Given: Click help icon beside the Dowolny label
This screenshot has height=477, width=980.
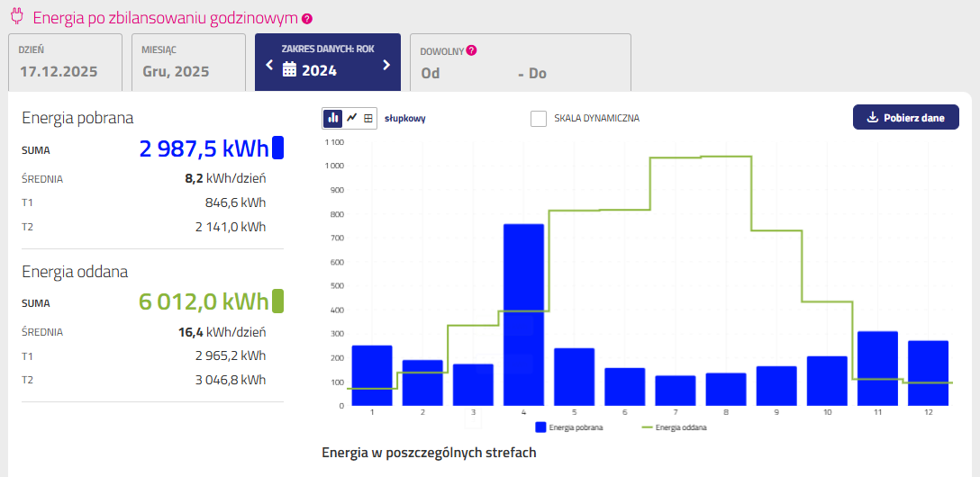Looking at the screenshot, I should tap(471, 50).
